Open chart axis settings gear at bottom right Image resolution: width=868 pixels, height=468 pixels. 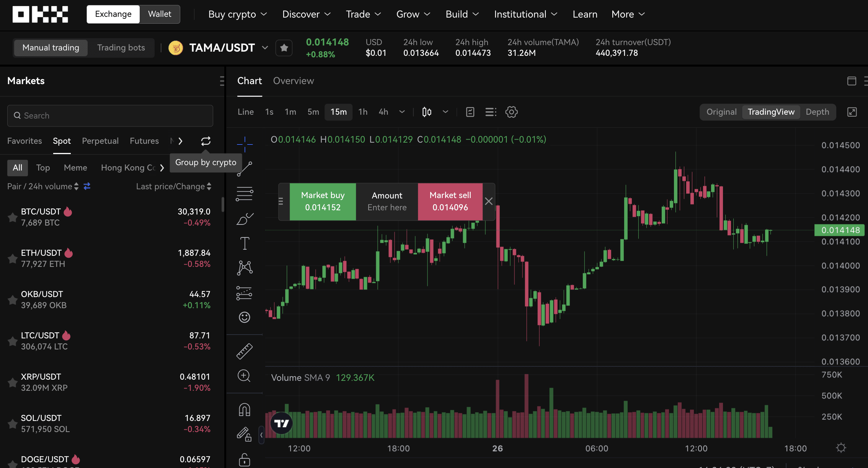841,448
